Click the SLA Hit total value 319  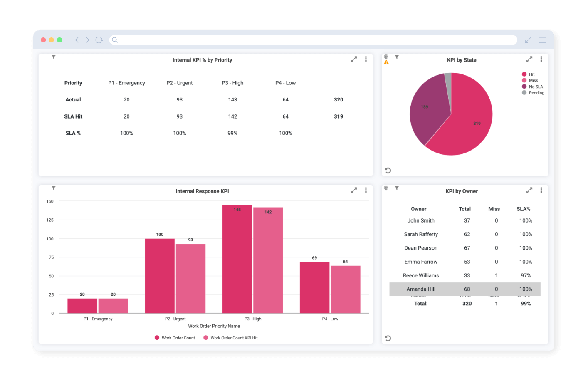tap(338, 116)
